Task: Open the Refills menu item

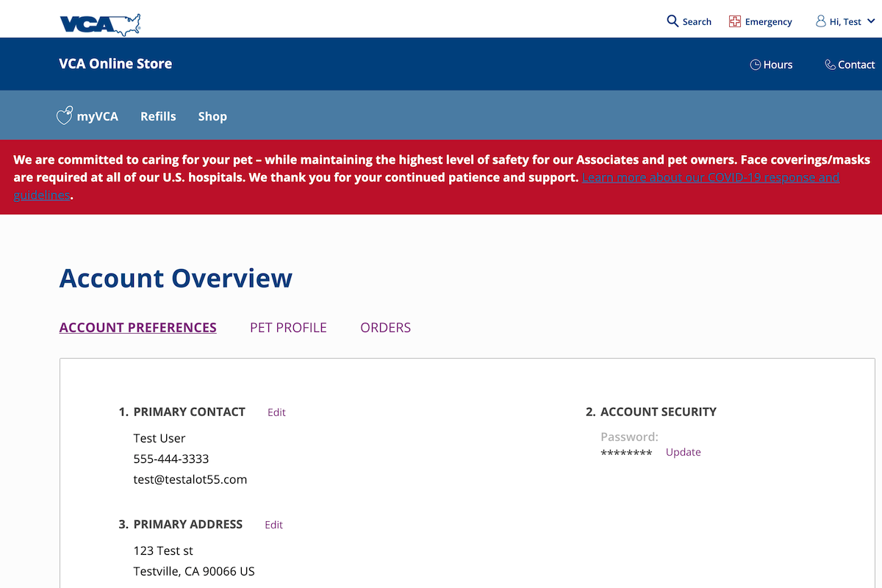Action: tap(158, 116)
